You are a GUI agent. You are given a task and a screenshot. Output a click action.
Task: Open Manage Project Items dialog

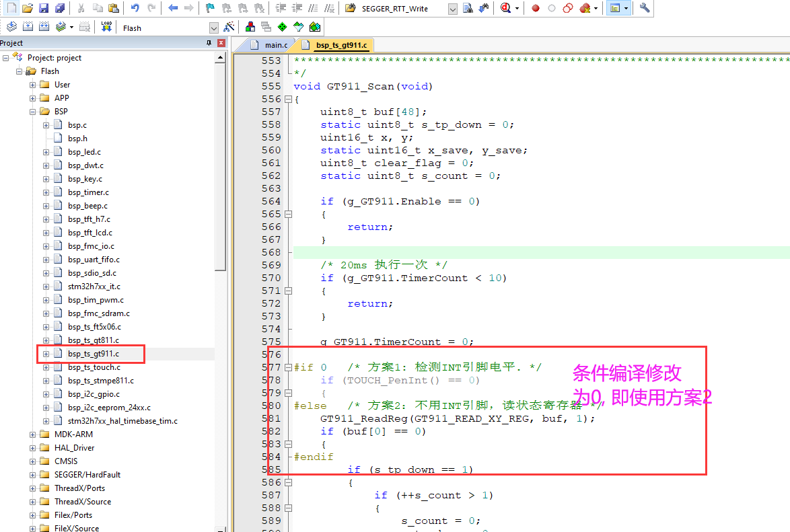(250, 27)
